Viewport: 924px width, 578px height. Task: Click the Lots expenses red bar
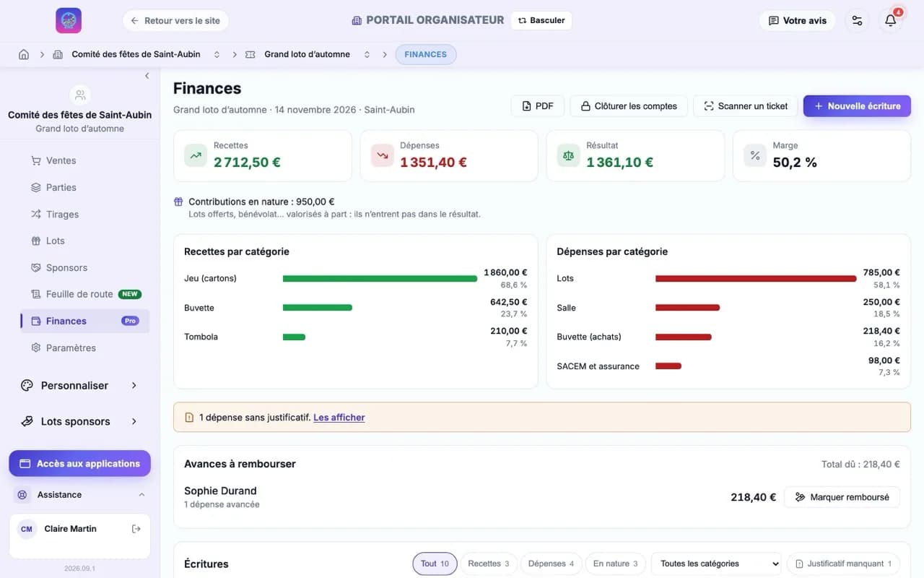756,278
